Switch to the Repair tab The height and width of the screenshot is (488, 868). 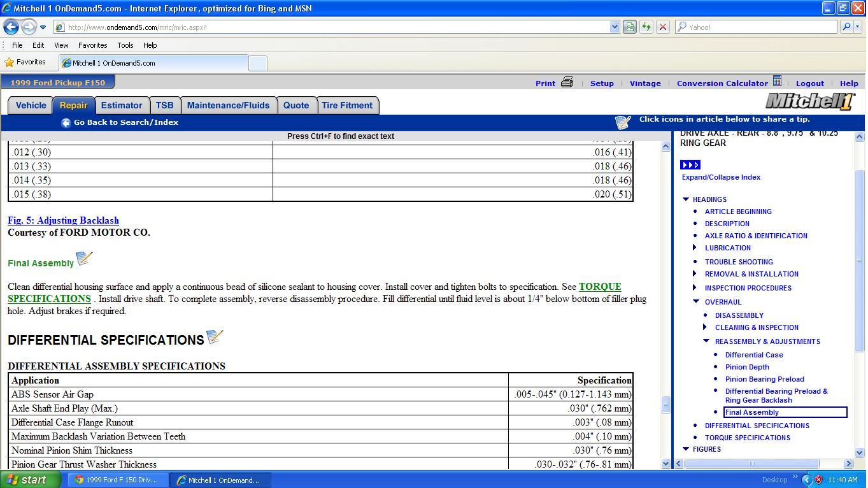73,106
